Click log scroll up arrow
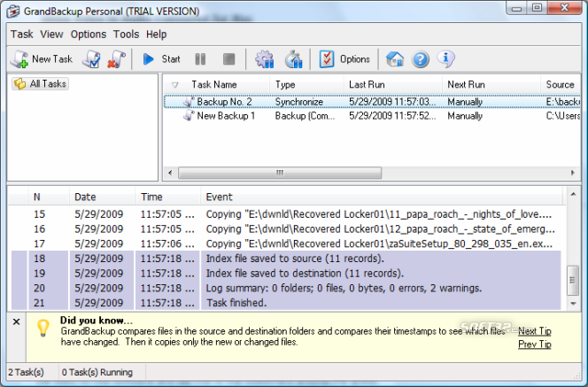588x387 pixels. [x=573, y=194]
